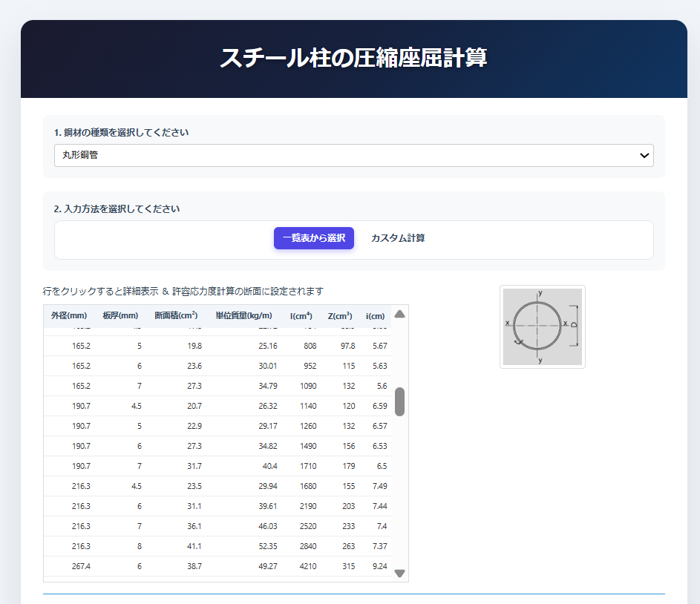Click the table scroll up arrow
Image resolution: width=700 pixels, height=604 pixels.
pyautogui.click(x=399, y=314)
